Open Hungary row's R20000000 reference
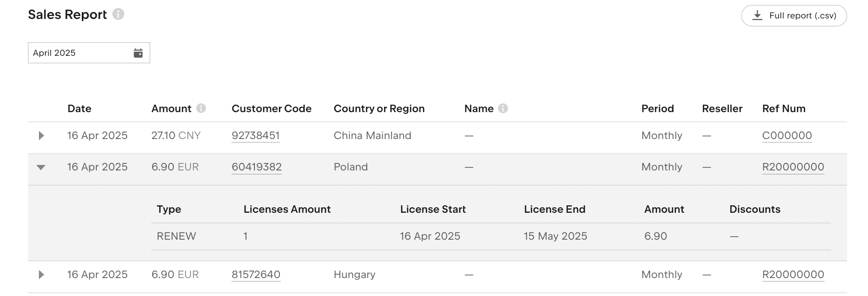 coord(793,275)
